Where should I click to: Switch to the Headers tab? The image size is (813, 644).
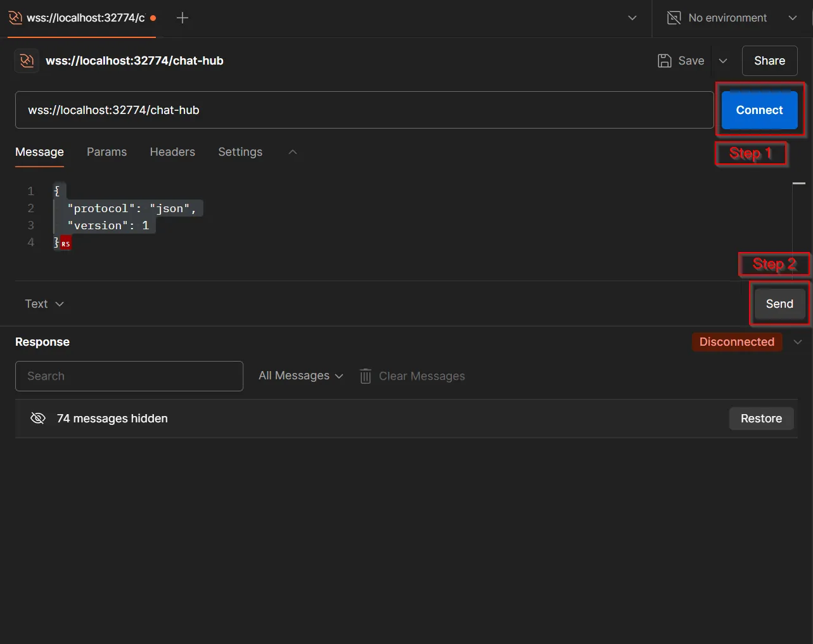(172, 152)
